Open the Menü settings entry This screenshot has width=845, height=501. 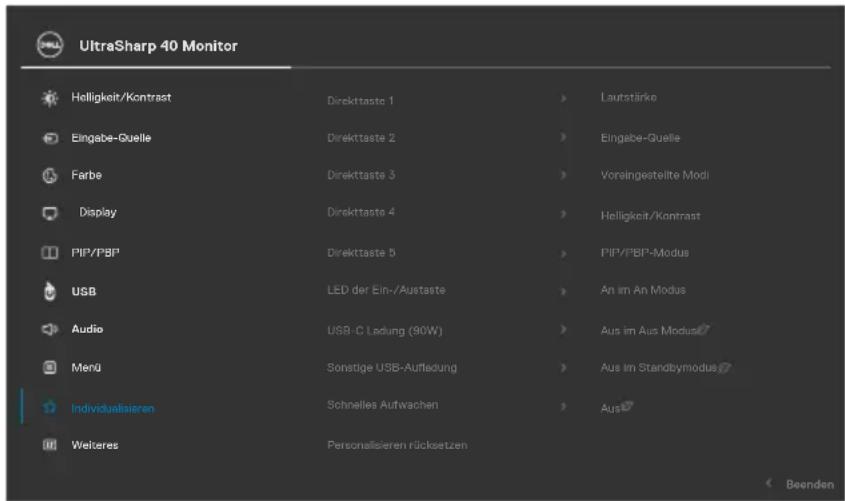(x=86, y=367)
